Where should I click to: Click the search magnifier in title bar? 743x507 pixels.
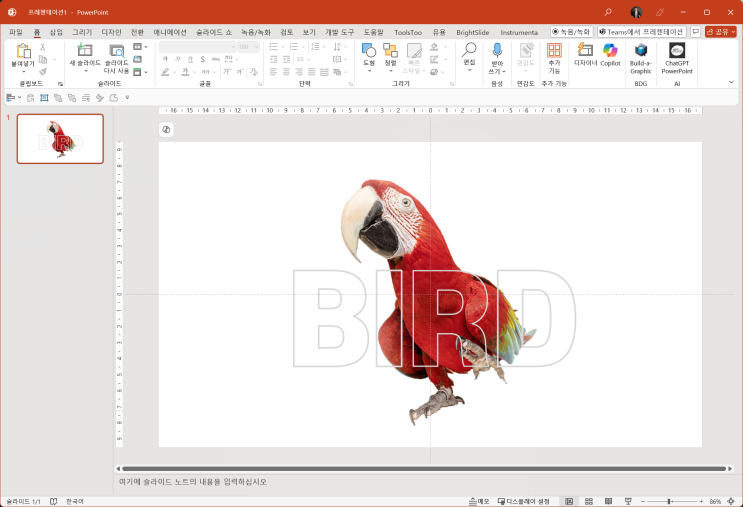point(608,12)
